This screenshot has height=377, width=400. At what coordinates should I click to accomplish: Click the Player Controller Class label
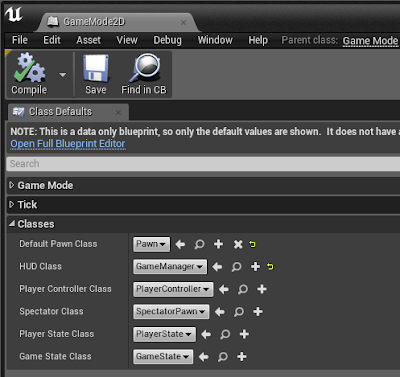click(65, 289)
